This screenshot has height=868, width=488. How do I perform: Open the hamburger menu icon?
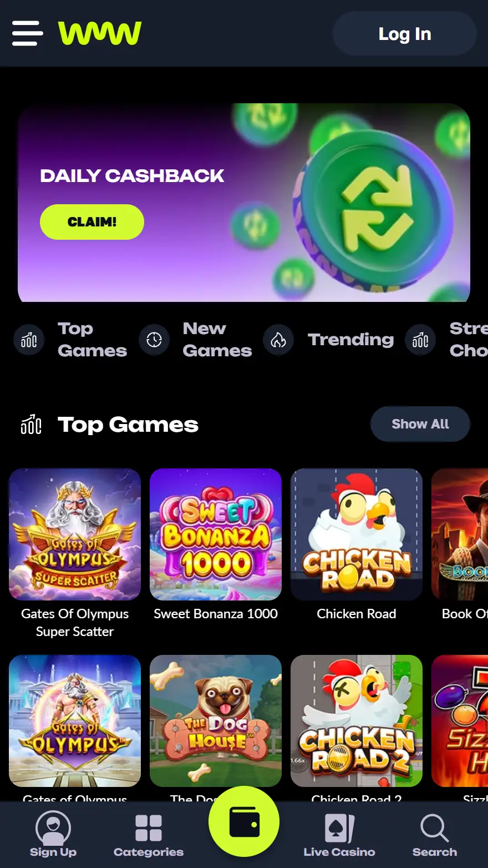pyautogui.click(x=27, y=33)
